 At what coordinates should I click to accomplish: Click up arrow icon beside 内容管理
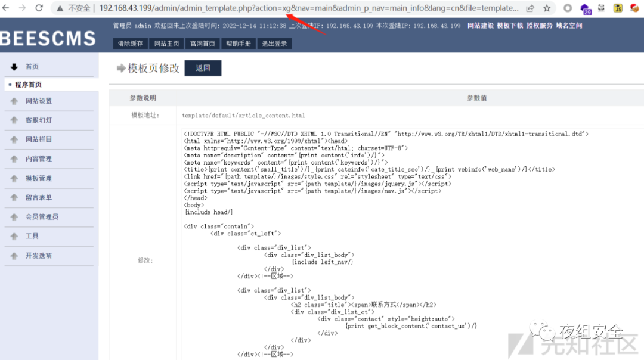[x=14, y=159]
